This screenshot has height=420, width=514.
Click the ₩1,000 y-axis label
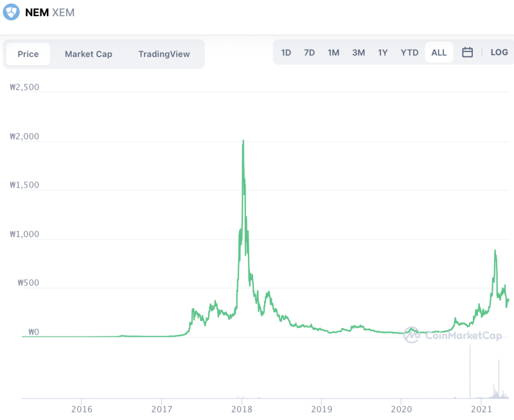point(24,234)
